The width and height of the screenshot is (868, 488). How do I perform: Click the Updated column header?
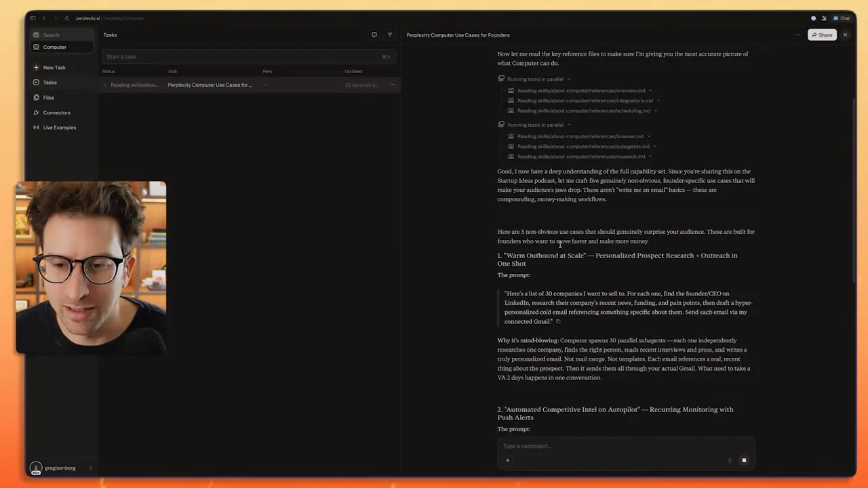click(353, 71)
